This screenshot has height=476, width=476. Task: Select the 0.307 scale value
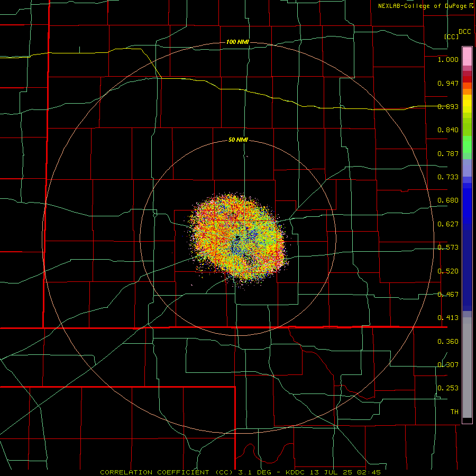pos(448,365)
